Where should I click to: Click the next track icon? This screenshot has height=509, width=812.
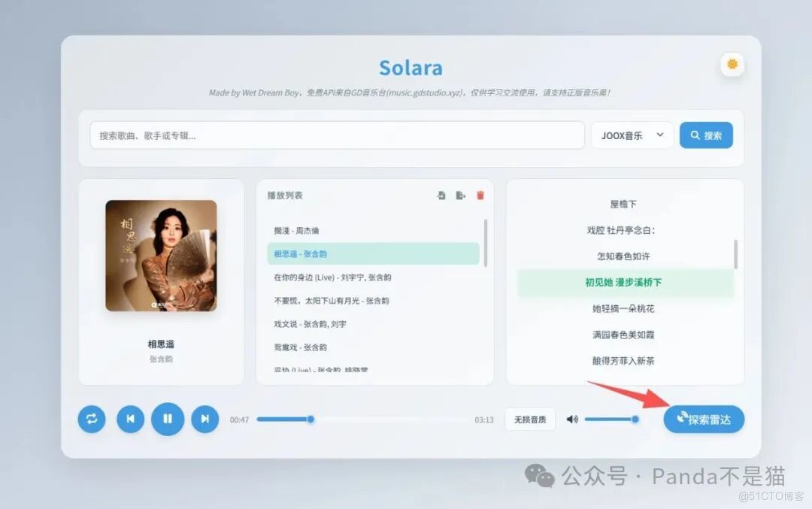pos(205,420)
